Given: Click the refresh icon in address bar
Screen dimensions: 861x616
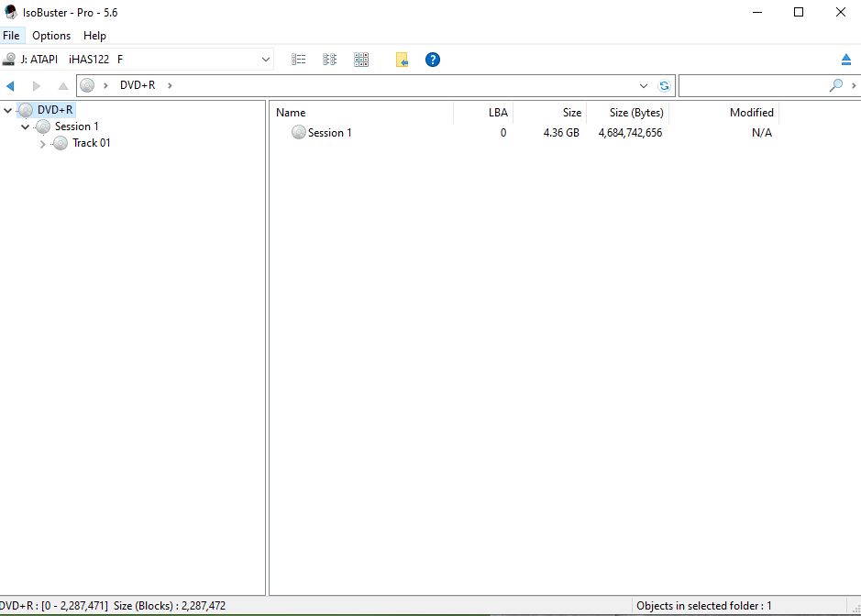Looking at the screenshot, I should (664, 85).
